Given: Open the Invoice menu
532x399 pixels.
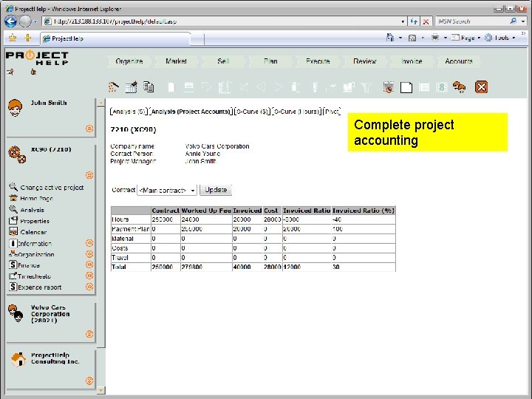Looking at the screenshot, I should pos(412,61).
